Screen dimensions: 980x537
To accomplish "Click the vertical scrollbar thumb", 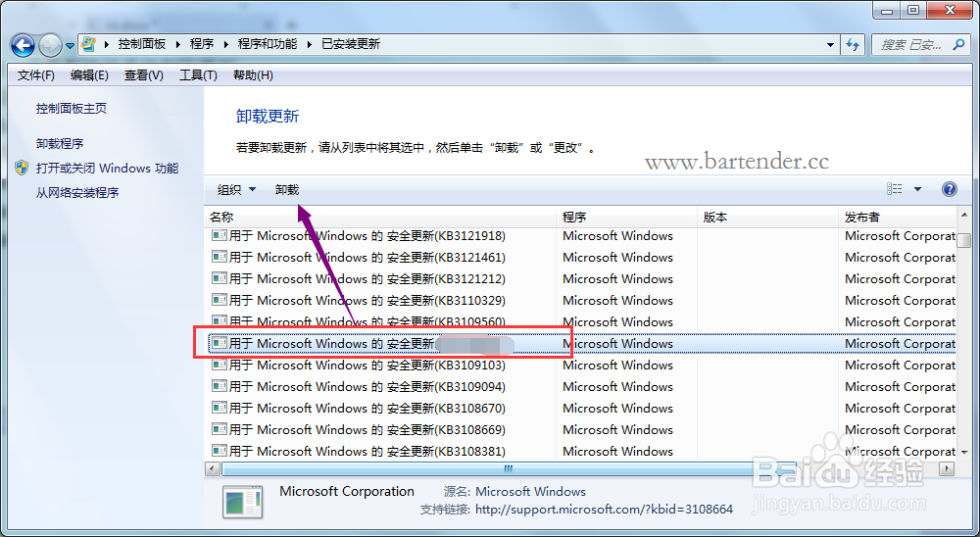I will tap(965, 241).
